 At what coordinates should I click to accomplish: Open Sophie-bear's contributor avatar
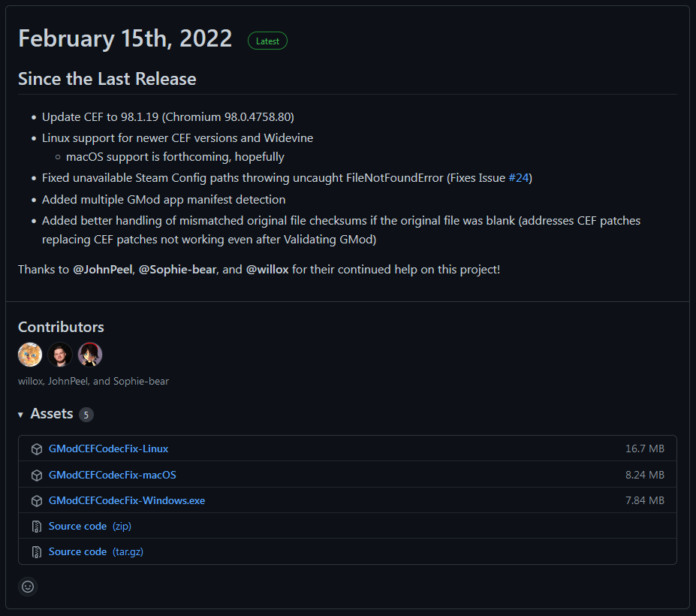pos(90,355)
